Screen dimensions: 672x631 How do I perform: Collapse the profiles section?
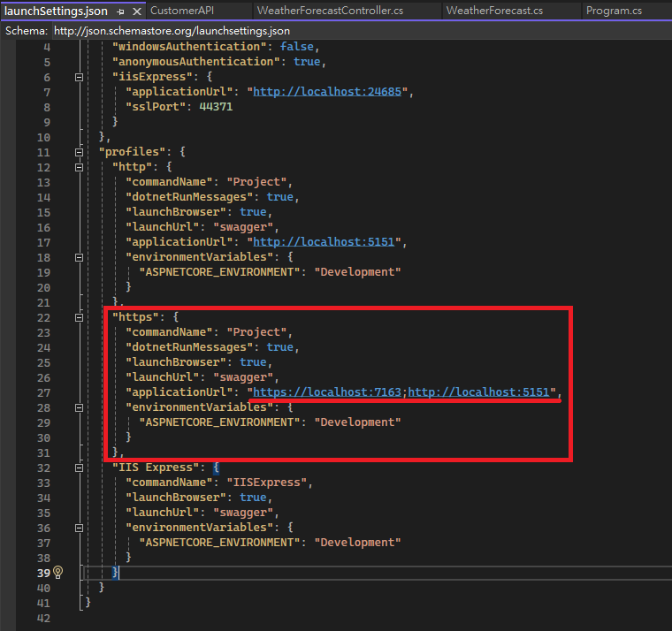(x=80, y=152)
